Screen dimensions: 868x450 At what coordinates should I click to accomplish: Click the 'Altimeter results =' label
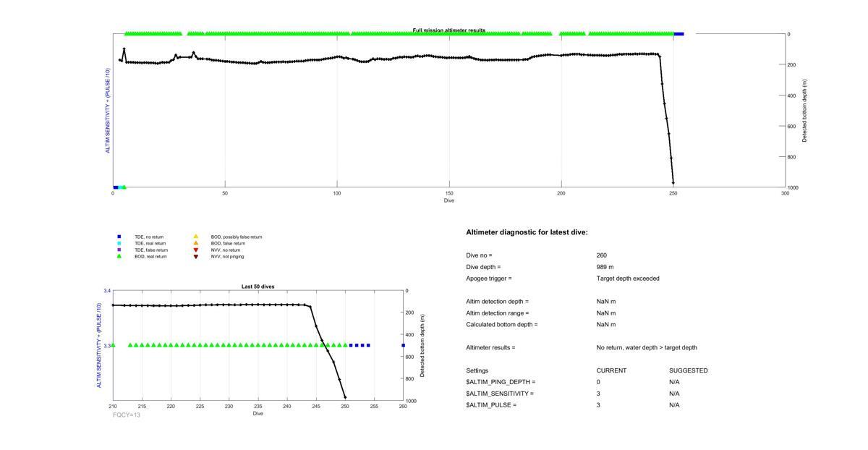tap(491, 348)
